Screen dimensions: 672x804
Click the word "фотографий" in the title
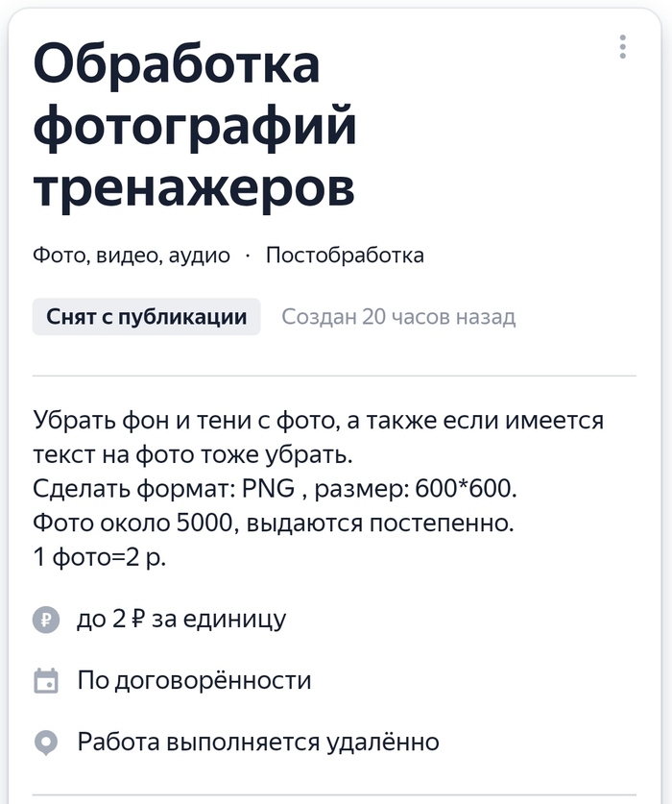coord(195,128)
